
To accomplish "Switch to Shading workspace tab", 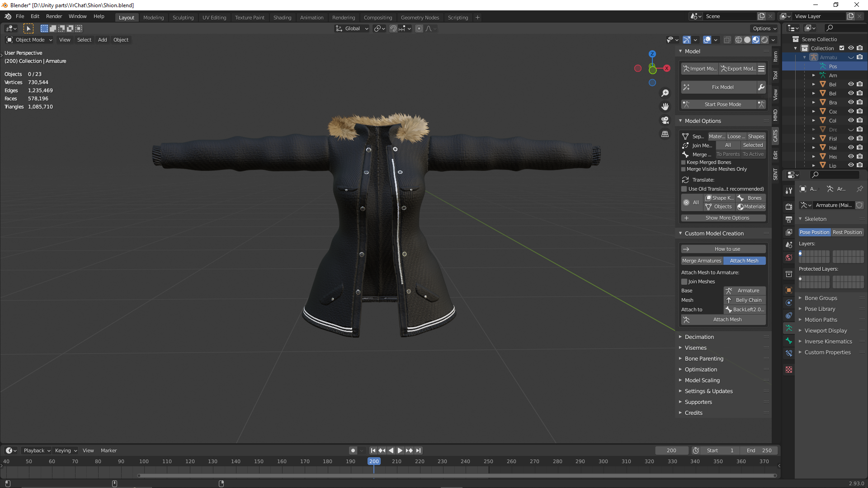I will coord(282,18).
